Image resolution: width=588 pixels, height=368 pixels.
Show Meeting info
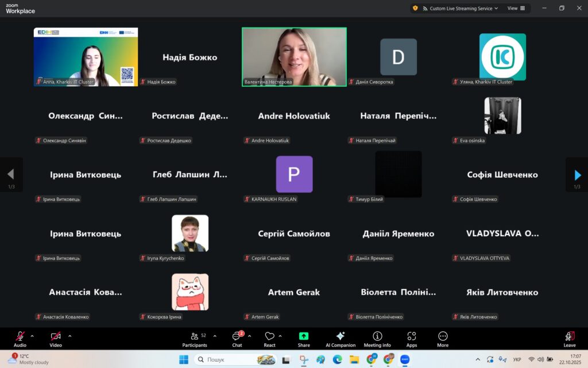pos(377,338)
